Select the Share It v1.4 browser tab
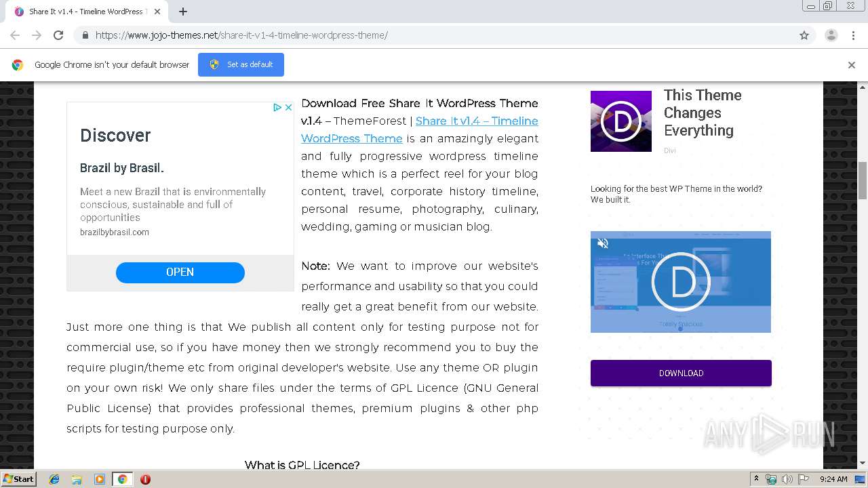The width and height of the screenshot is (868, 488). [88, 12]
